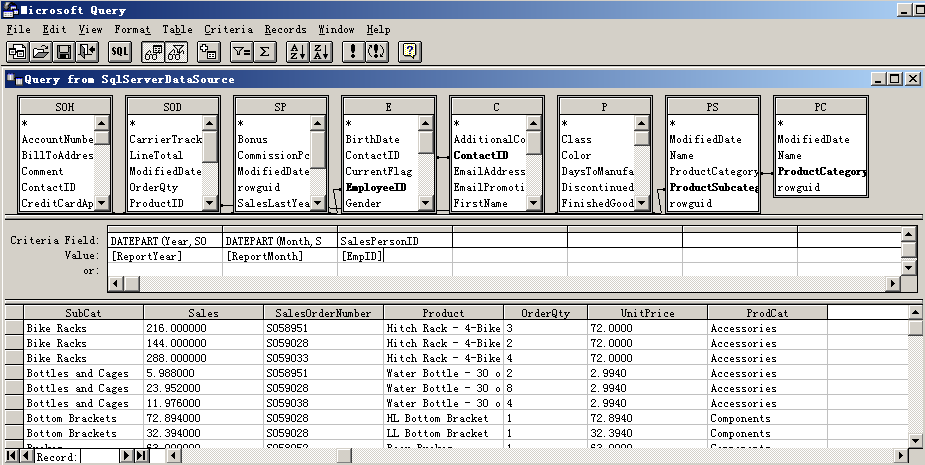
Task: Click the Product column header
Action: click(x=444, y=313)
